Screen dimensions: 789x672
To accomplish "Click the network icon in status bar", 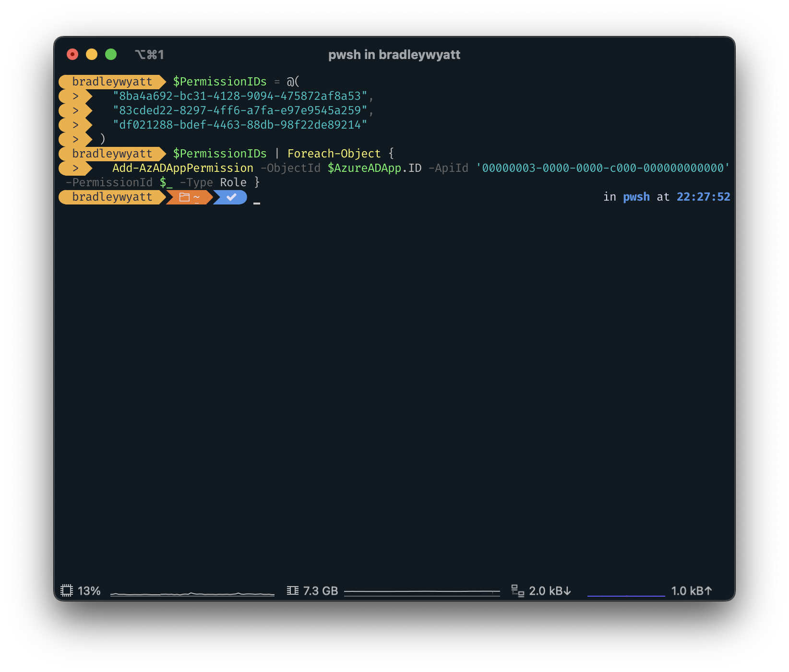I will (518, 590).
